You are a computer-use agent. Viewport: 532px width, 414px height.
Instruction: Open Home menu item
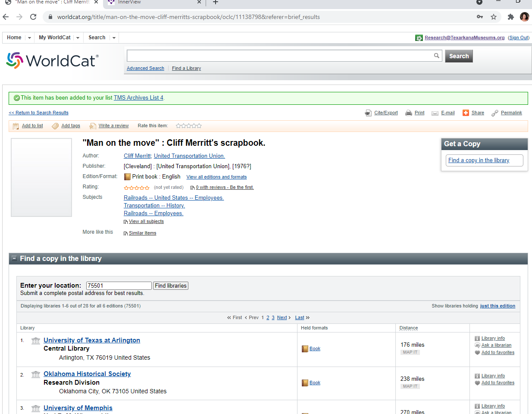[x=14, y=38]
